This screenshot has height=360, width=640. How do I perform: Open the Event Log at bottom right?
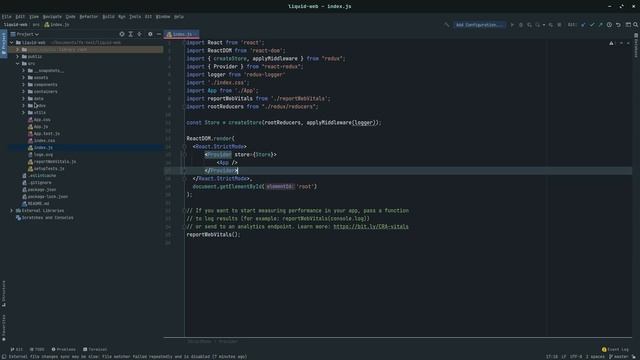616,349
